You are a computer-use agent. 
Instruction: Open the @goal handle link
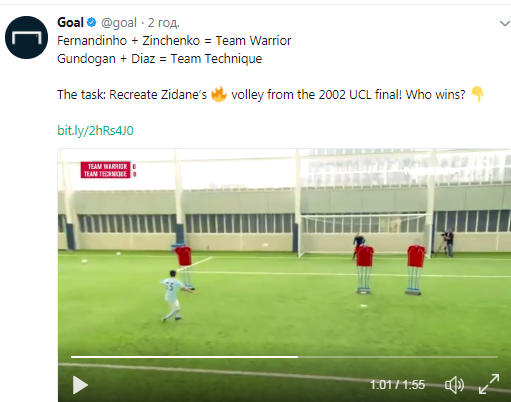(x=119, y=23)
